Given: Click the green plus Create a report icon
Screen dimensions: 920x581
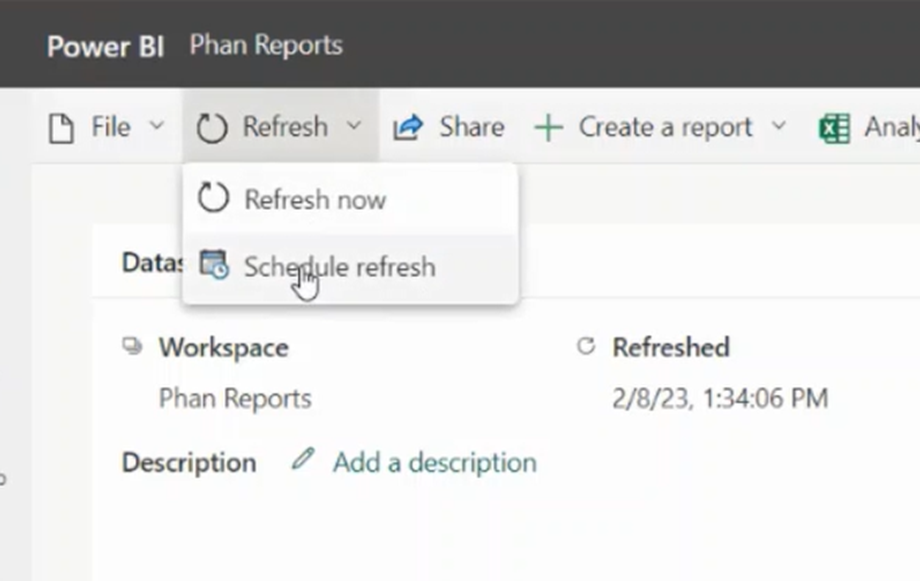Looking at the screenshot, I should click(x=549, y=128).
